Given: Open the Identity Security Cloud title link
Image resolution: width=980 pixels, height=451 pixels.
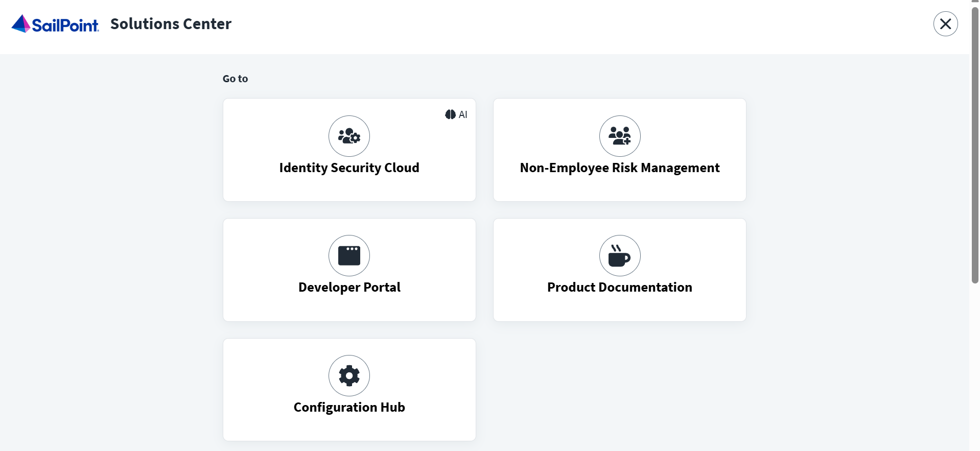Looking at the screenshot, I should click(x=349, y=168).
